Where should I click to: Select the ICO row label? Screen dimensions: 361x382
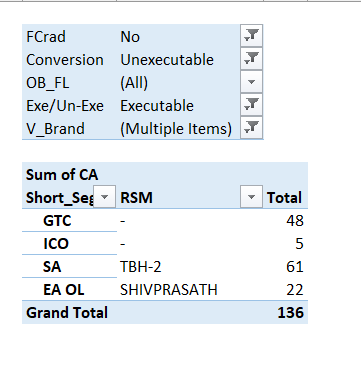coord(70,243)
